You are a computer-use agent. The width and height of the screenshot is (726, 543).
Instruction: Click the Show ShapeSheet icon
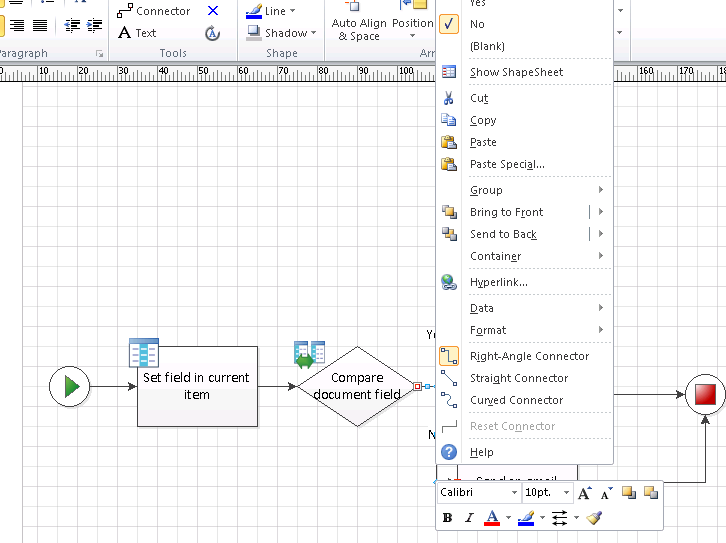click(x=449, y=72)
